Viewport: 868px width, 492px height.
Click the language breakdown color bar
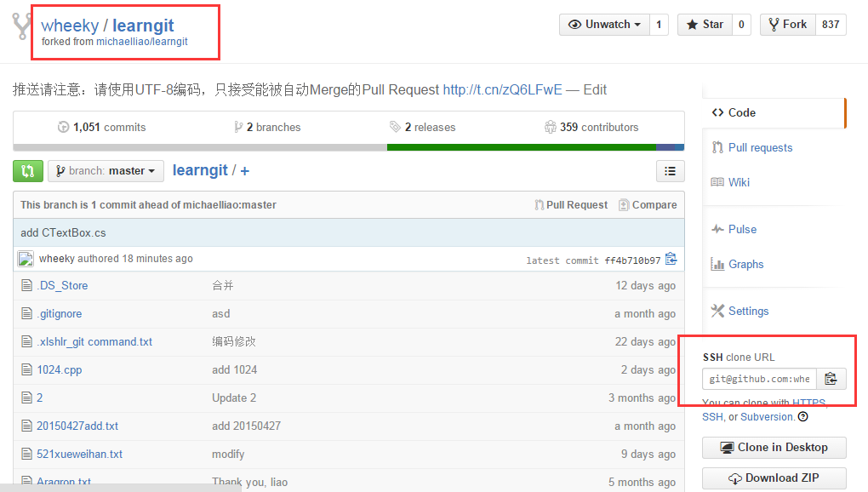point(349,147)
